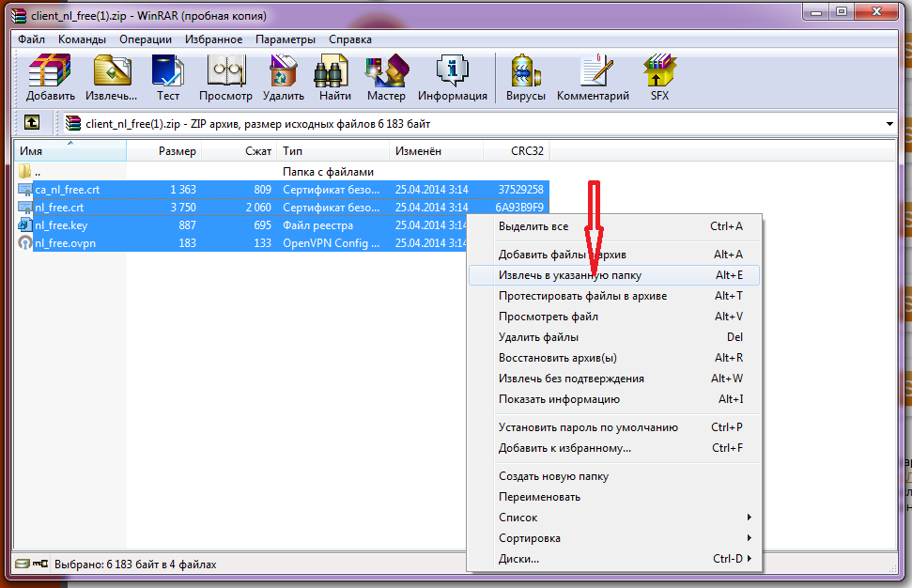Click the size value 3 750

pos(183,208)
